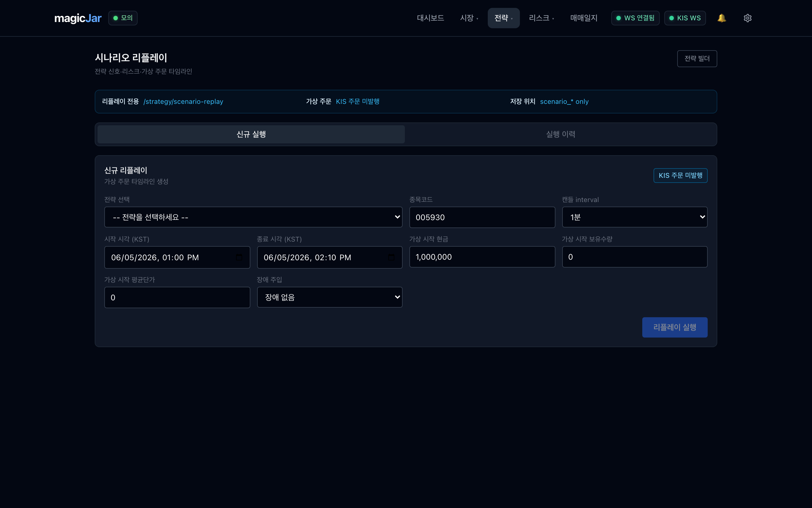Open the 전략 선택 dropdown
The width and height of the screenshot is (812, 508).
click(253, 217)
